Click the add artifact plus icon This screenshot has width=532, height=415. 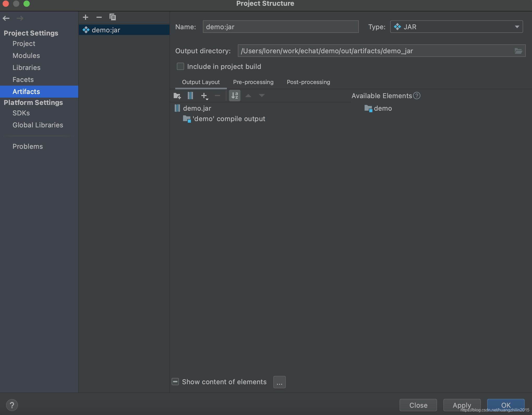(86, 17)
